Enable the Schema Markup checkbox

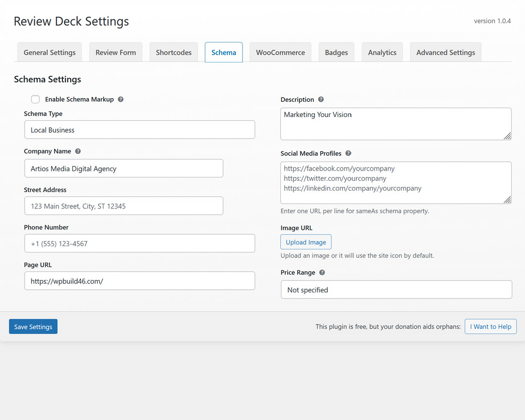[35, 99]
